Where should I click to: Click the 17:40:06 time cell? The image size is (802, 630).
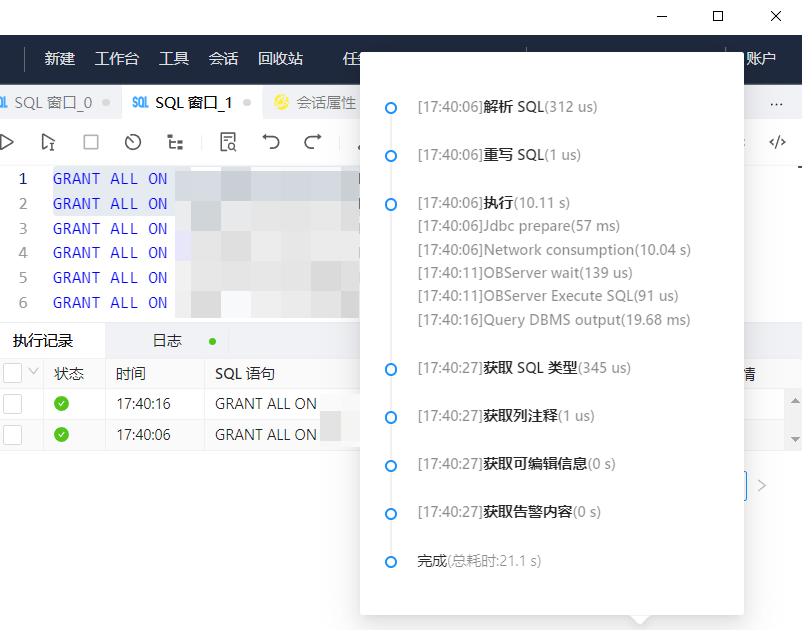point(143,435)
